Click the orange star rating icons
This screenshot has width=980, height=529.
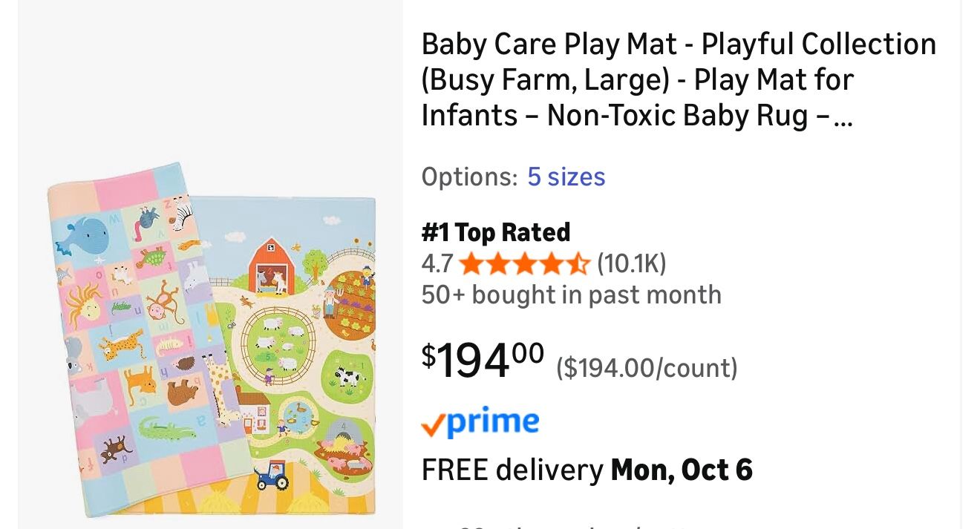(x=525, y=263)
